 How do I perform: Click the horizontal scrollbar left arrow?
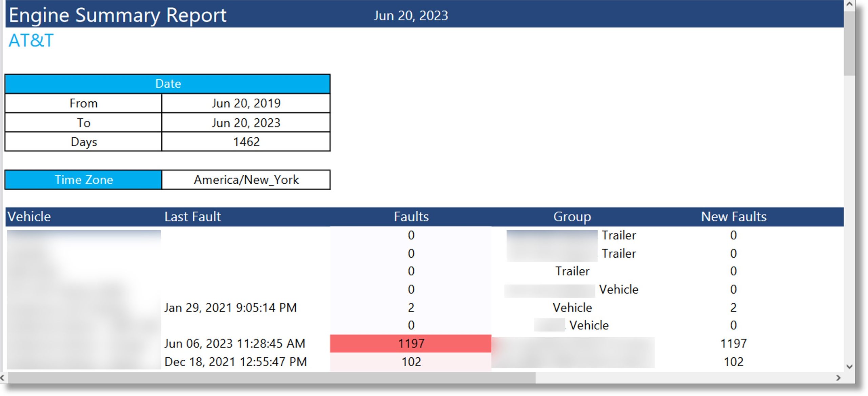click(3, 378)
